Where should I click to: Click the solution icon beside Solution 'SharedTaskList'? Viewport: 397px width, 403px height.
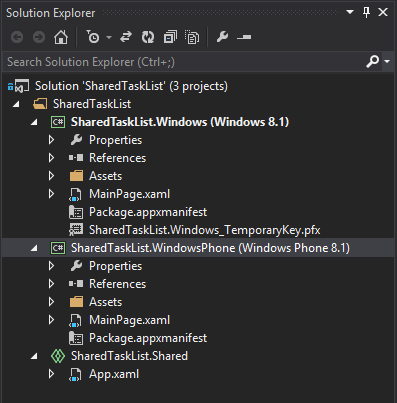(x=19, y=86)
